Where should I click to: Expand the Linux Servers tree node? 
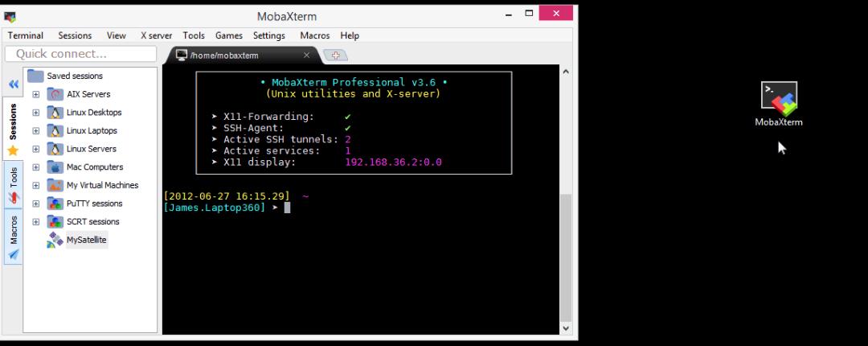click(36, 149)
